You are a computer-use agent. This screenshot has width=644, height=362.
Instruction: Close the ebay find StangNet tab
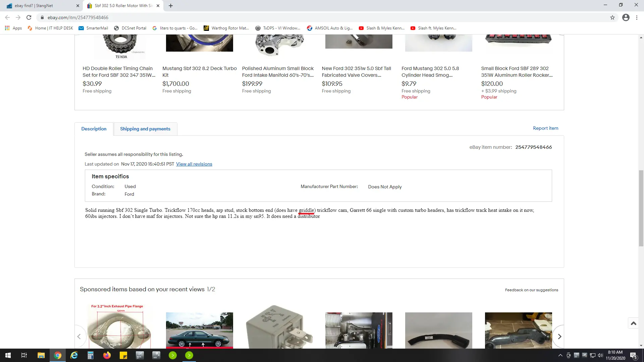(x=77, y=6)
